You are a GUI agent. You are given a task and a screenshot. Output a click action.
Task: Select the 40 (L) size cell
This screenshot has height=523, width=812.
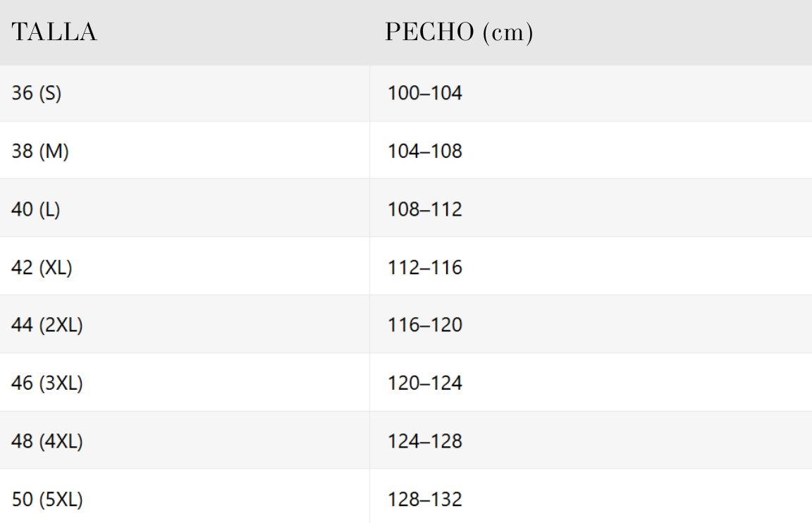click(x=36, y=209)
